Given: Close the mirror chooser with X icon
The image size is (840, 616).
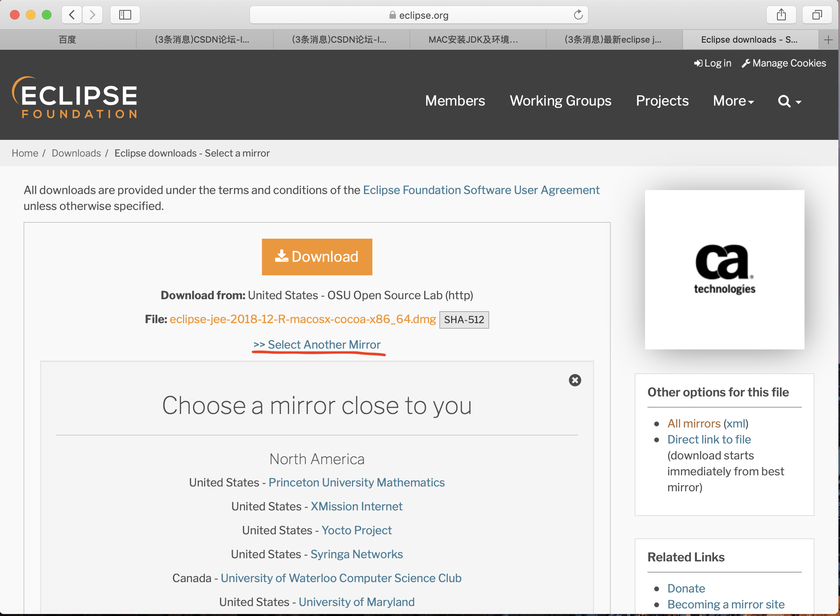Looking at the screenshot, I should pyautogui.click(x=575, y=380).
